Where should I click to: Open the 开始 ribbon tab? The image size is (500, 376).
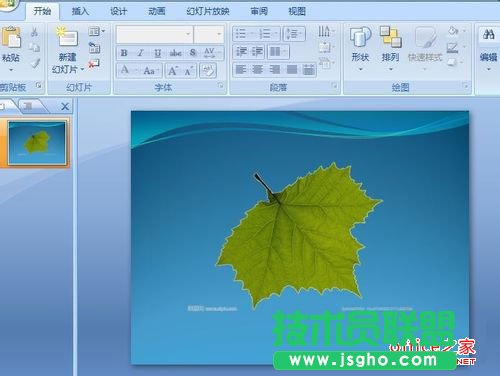(x=43, y=11)
